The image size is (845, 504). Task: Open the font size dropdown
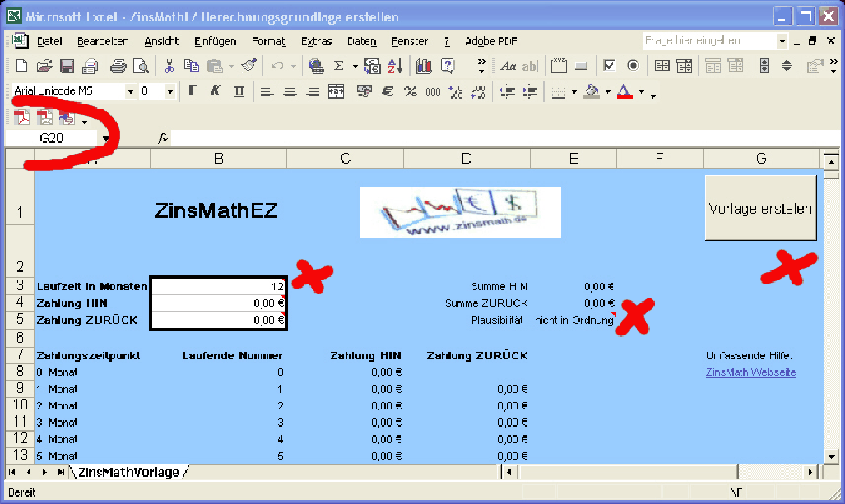pos(169,91)
